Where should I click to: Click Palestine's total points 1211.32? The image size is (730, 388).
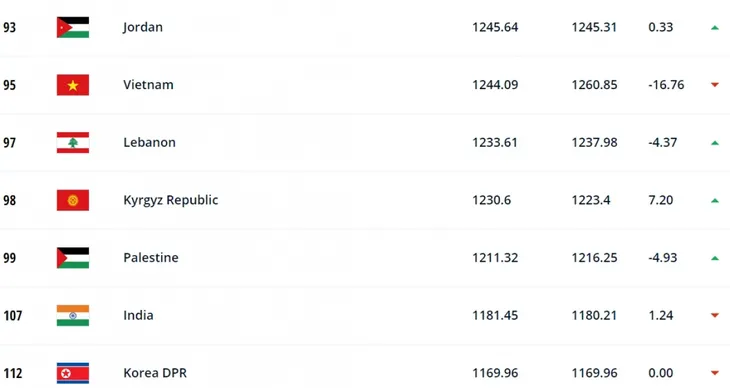coord(495,258)
